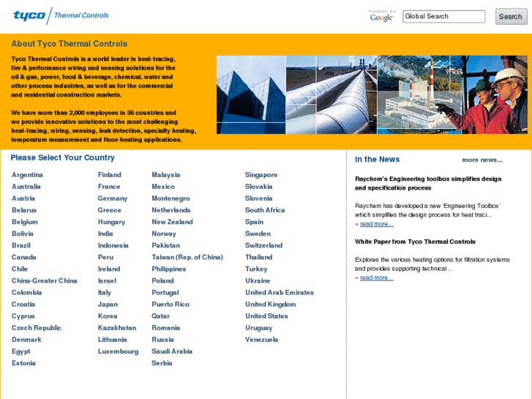Click the pipeline banner photo
This screenshot has height=399, width=532.
coord(331,94)
